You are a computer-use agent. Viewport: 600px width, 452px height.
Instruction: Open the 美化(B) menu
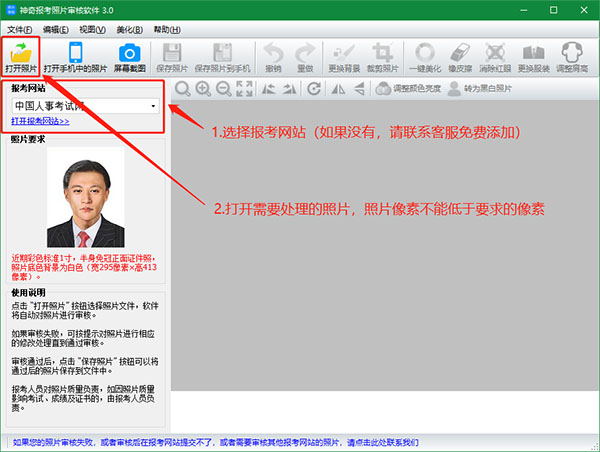tap(127, 30)
